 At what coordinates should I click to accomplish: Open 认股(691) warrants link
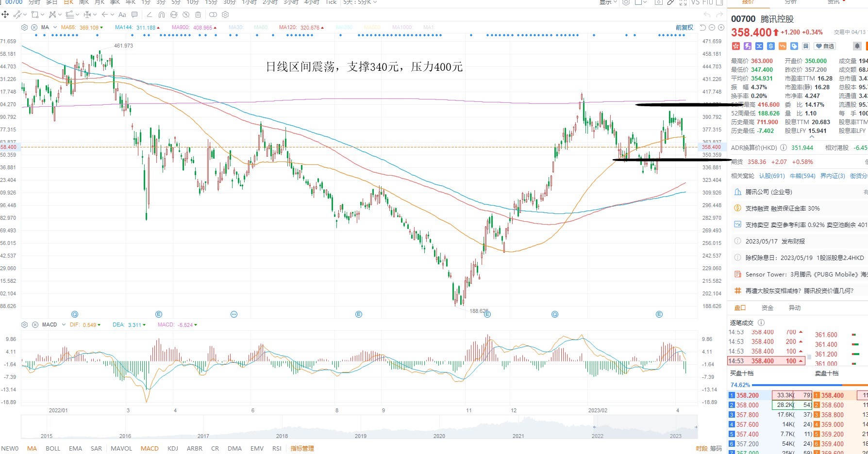point(772,176)
